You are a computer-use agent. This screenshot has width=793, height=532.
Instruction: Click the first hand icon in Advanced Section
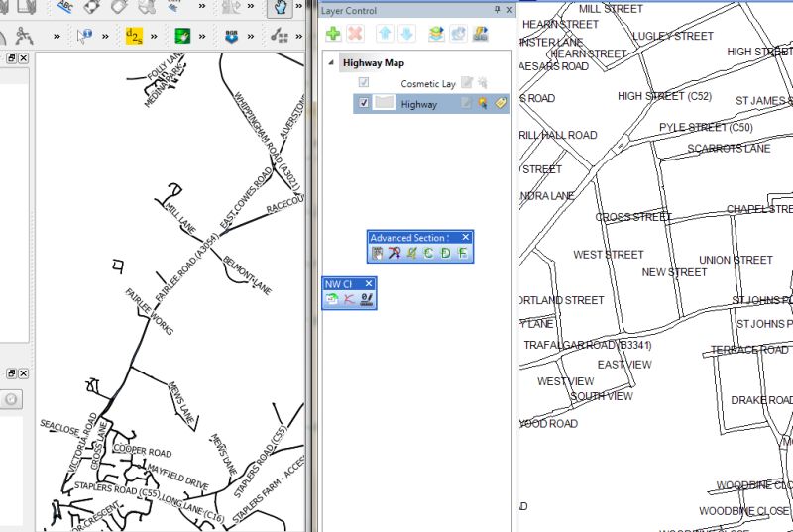tap(378, 253)
